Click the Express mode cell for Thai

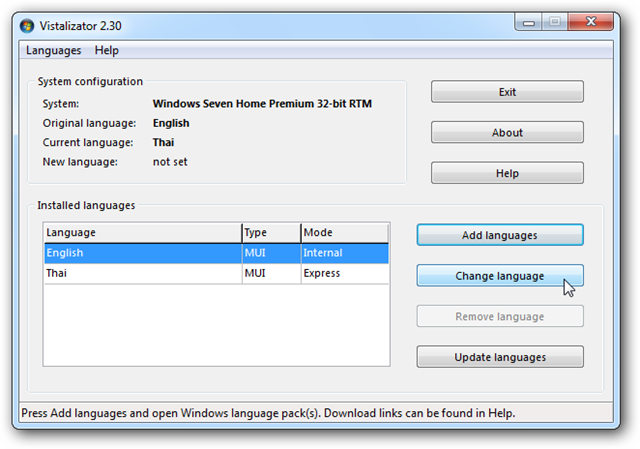[344, 273]
